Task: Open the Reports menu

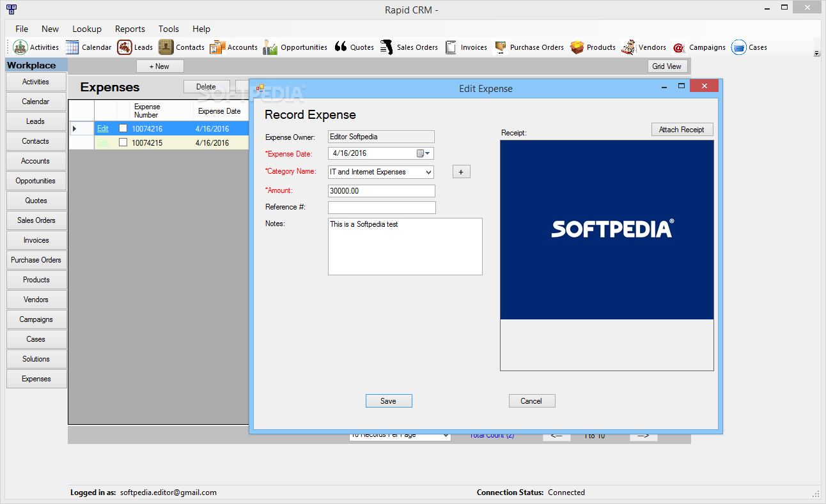Action: (130, 29)
